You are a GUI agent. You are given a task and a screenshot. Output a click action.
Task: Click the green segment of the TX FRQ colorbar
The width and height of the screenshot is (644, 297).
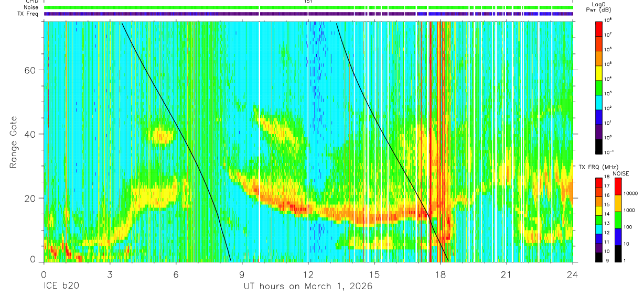point(599,220)
